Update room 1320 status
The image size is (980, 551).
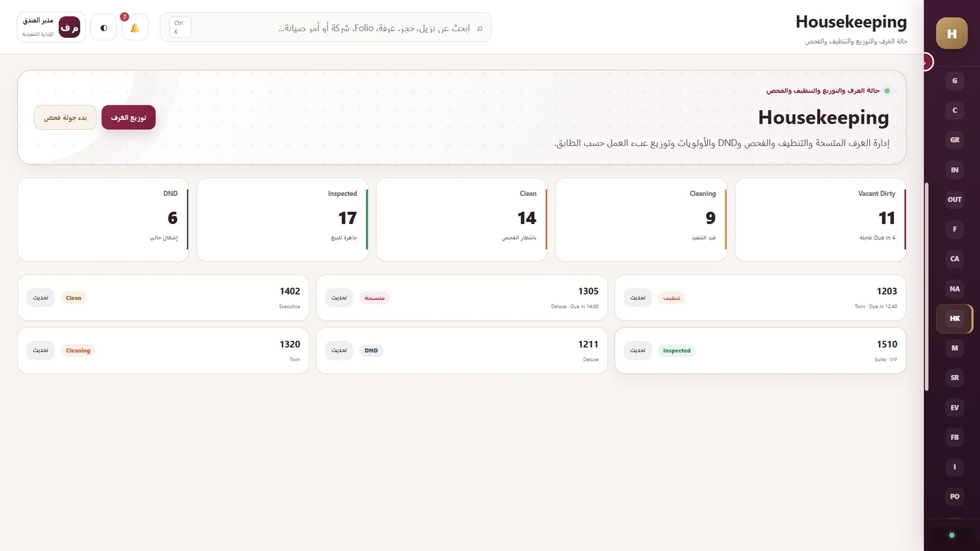pyautogui.click(x=40, y=350)
